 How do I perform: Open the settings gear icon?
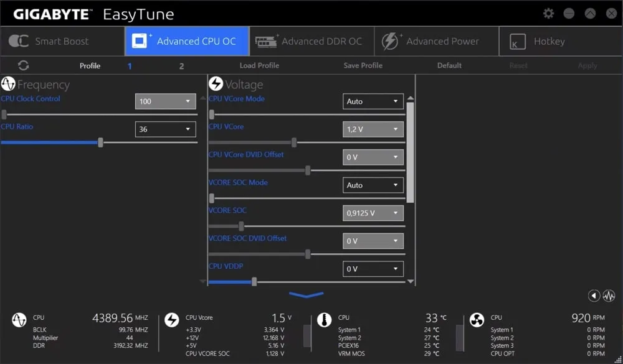[x=548, y=14]
